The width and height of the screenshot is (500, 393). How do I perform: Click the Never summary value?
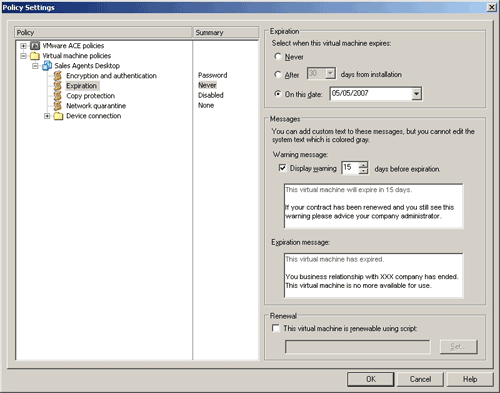point(207,85)
